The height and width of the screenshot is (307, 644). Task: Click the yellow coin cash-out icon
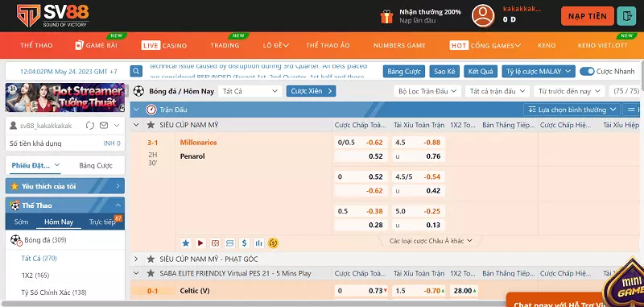(273, 243)
